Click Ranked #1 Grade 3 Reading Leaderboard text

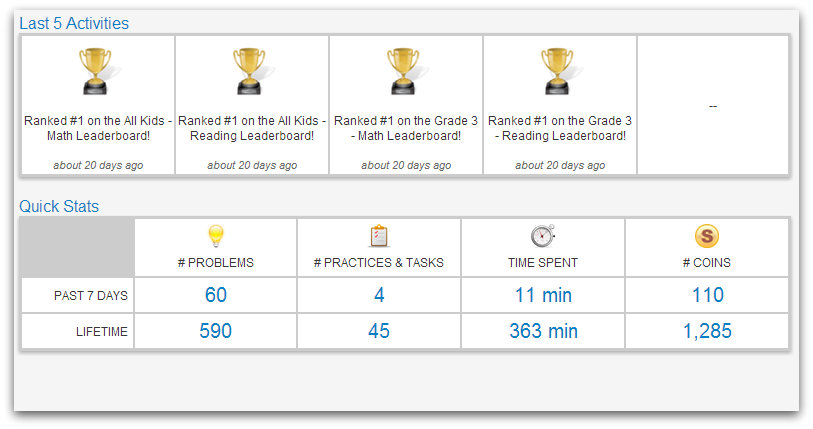[560, 128]
